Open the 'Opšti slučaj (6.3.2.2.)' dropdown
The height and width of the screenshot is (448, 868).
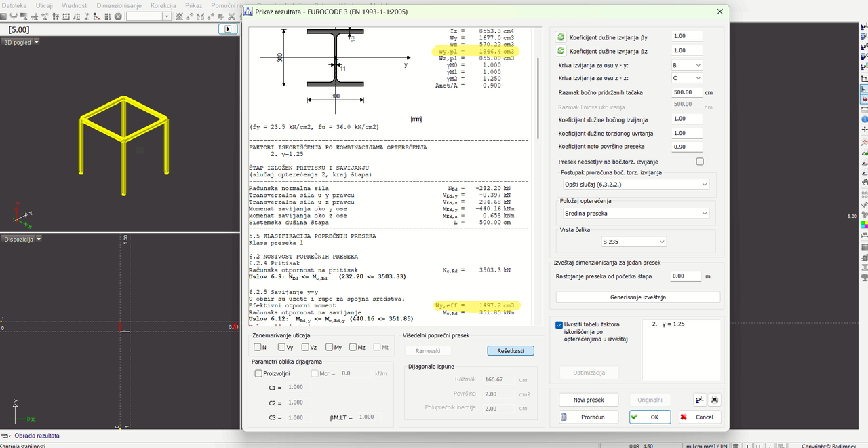click(x=635, y=185)
